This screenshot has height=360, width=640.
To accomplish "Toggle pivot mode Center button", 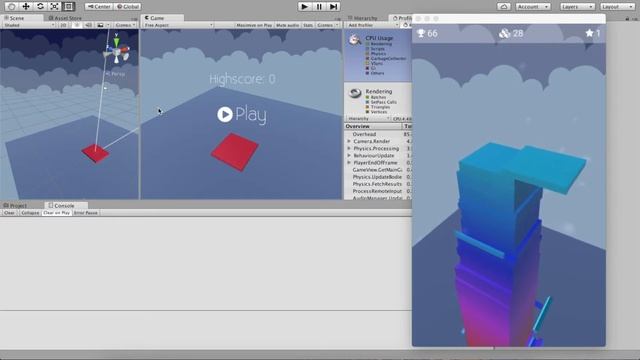I will 99,7.
